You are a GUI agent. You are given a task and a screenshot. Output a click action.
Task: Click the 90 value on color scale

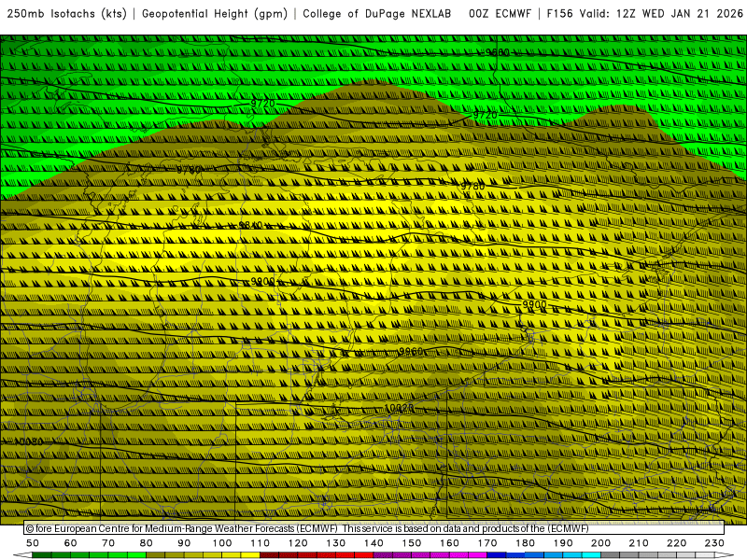coord(184,543)
